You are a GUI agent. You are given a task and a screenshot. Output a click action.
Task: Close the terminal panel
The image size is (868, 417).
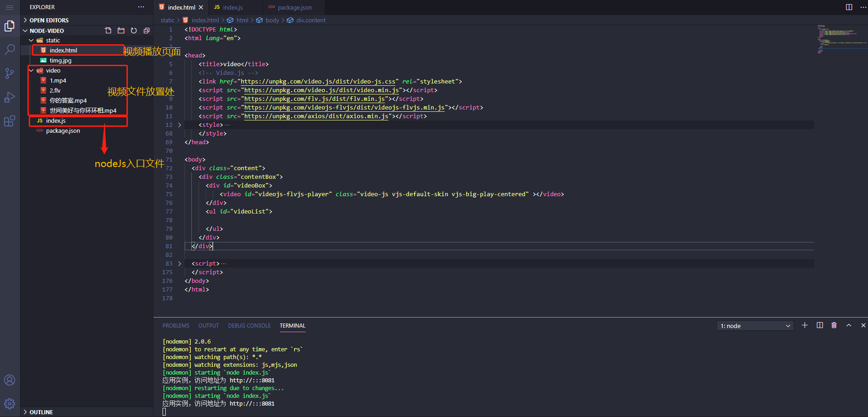click(863, 325)
